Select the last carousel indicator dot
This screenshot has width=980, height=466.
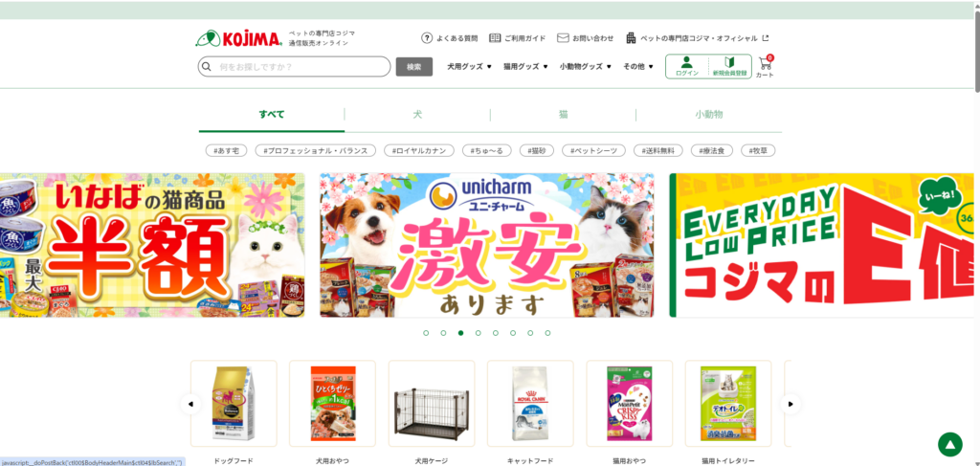[x=547, y=333]
